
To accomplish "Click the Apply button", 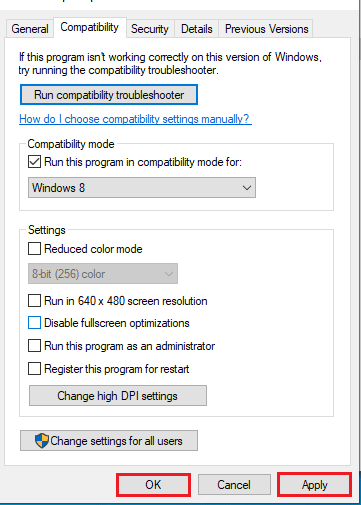I will [314, 485].
